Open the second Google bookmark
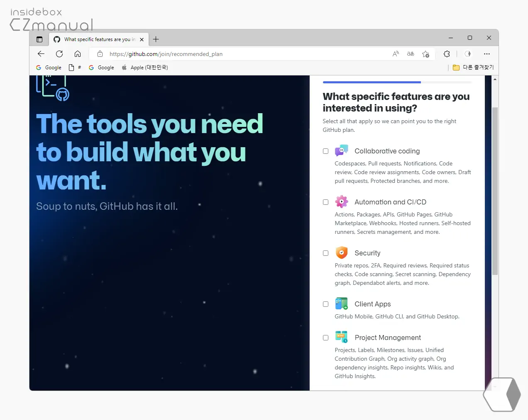This screenshot has width=528, height=420. click(101, 68)
